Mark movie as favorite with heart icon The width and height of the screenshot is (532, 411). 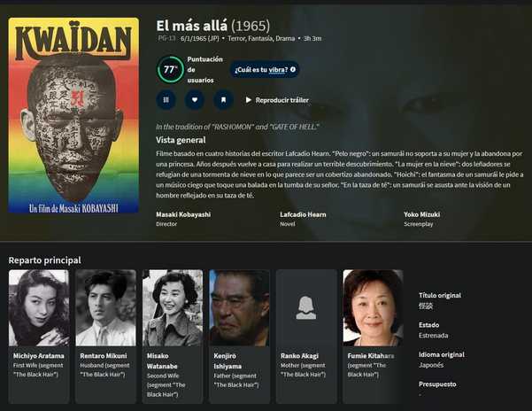pos(195,100)
